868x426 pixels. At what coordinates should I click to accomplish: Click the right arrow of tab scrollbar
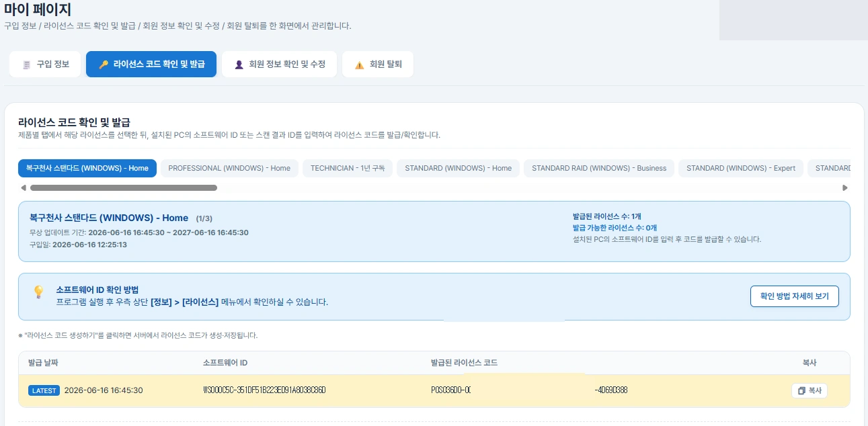[845, 188]
